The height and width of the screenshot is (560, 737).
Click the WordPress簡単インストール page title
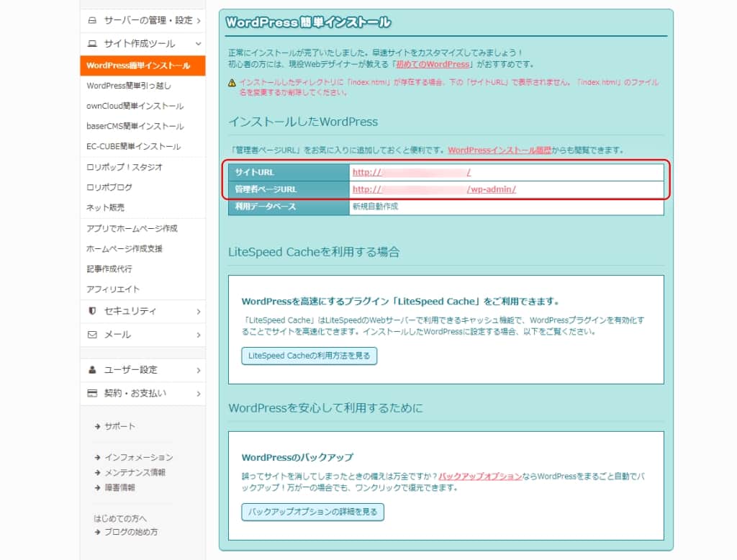point(308,22)
